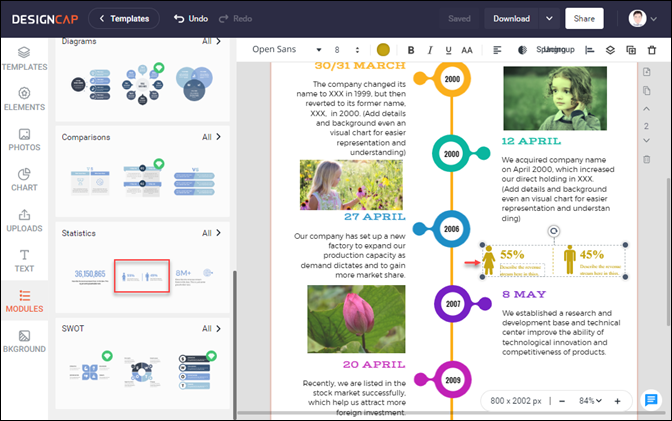Open the user avatar account menu
The width and height of the screenshot is (672, 421).
click(x=642, y=19)
